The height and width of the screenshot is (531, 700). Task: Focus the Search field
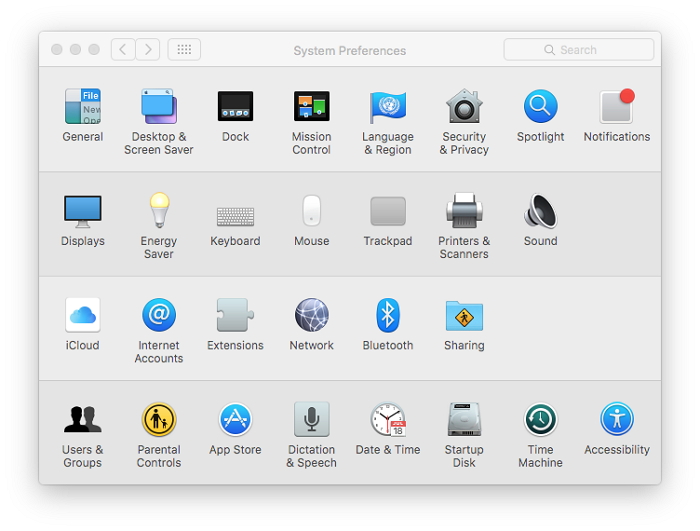click(x=579, y=50)
